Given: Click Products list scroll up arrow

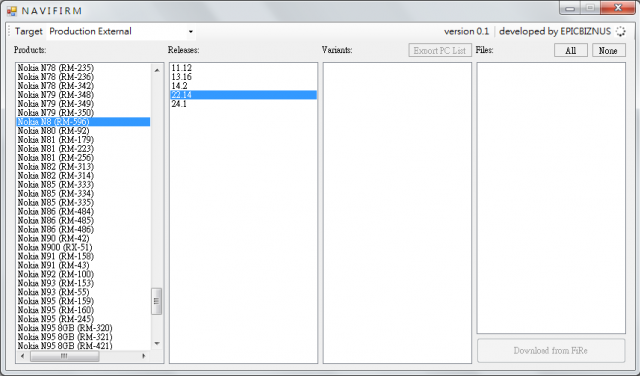Looking at the screenshot, I should click(x=157, y=71).
